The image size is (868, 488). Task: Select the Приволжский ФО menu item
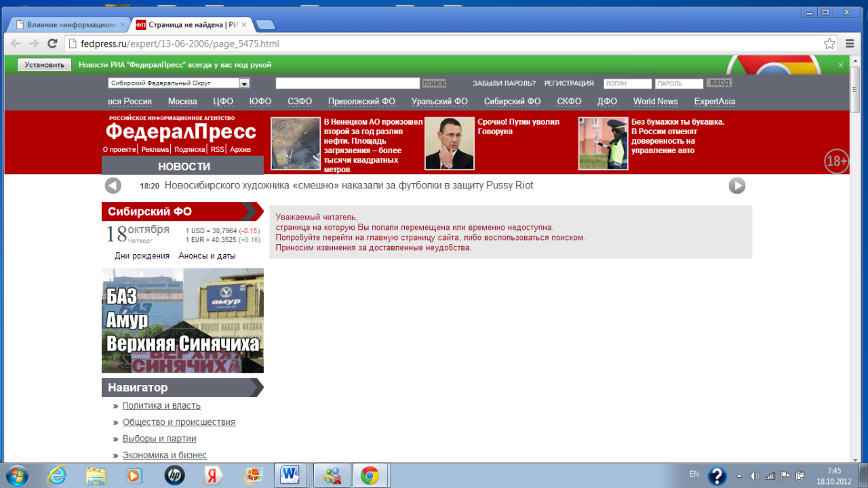tap(361, 102)
